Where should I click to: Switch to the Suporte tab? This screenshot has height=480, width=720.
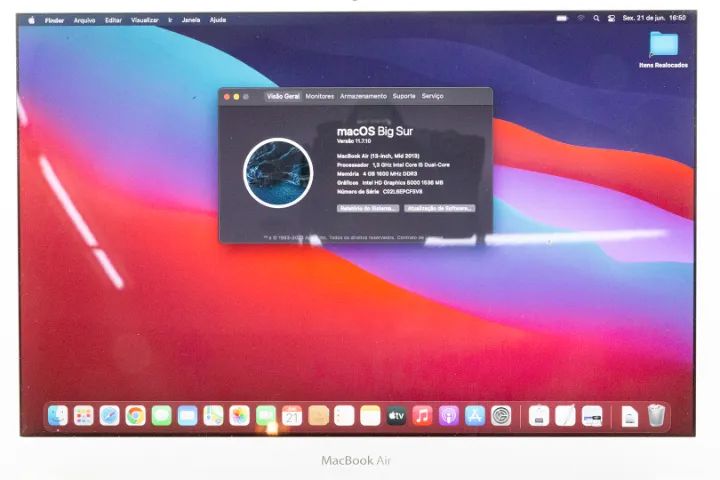point(404,96)
